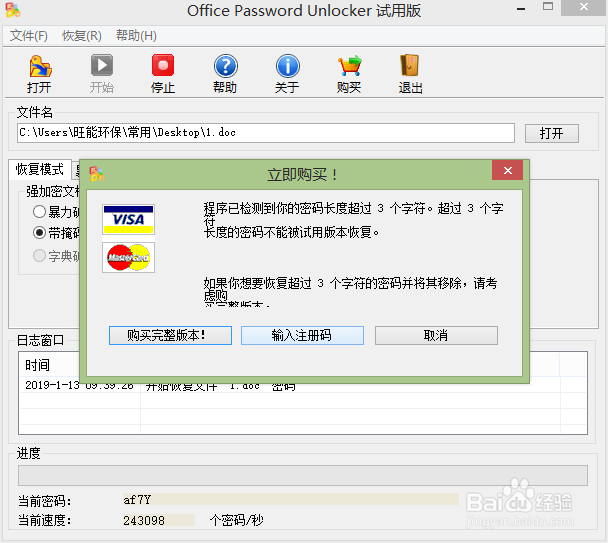Open the 文件(F) menu
The image size is (608, 543).
pyautogui.click(x=29, y=36)
